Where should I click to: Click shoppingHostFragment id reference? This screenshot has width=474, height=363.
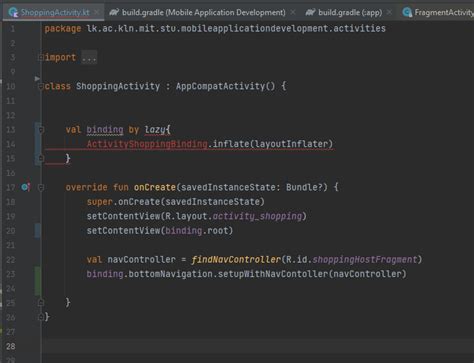365,259
